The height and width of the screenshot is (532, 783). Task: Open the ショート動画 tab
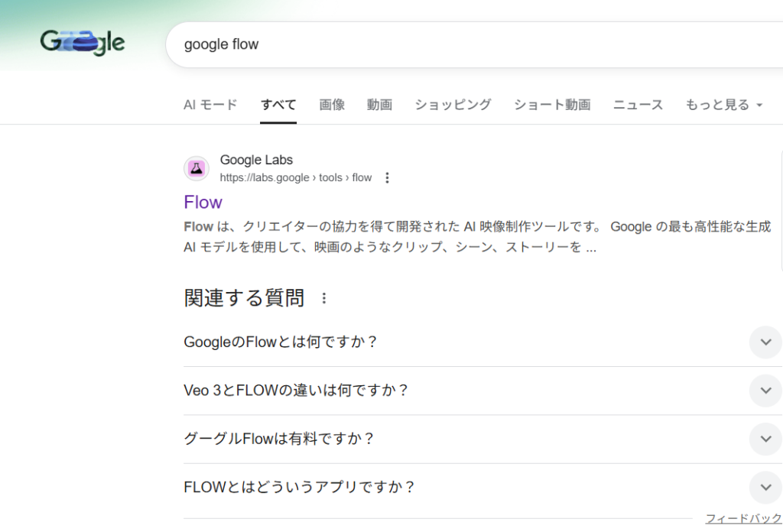(x=552, y=105)
